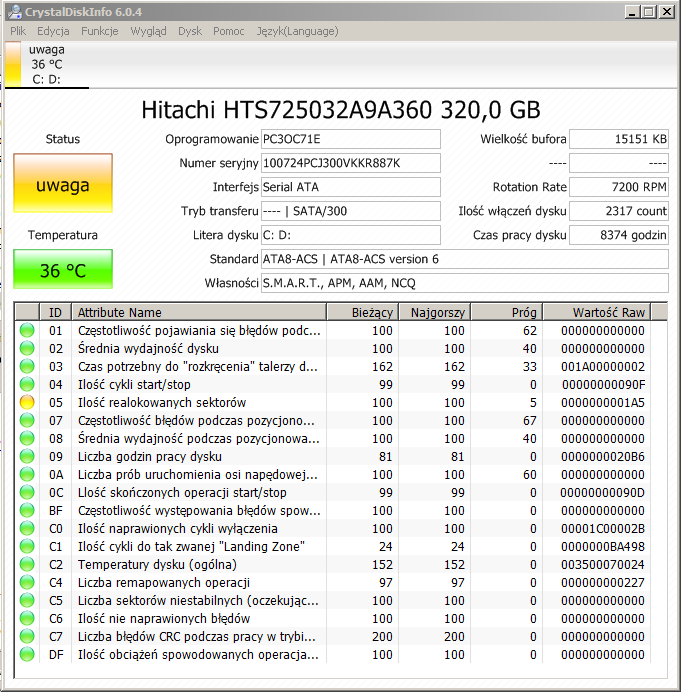Click the yellow uwaga status button
Image resolution: width=681 pixels, height=692 pixels.
point(63,183)
